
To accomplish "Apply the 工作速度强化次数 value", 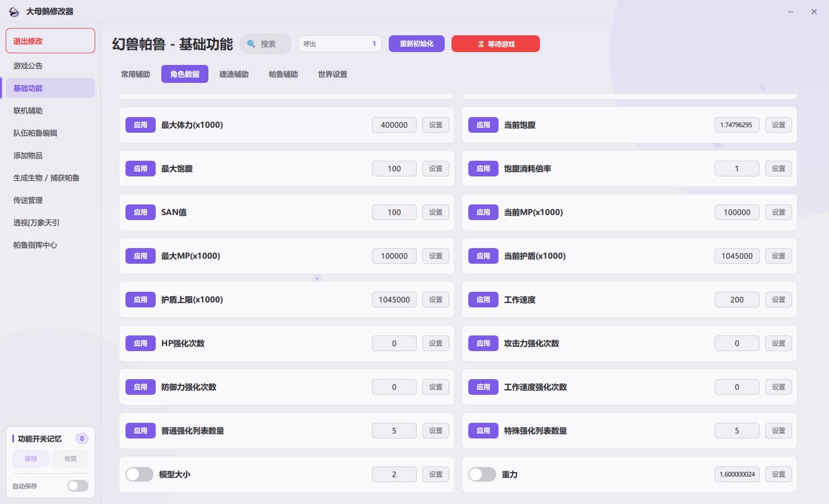I will (x=483, y=387).
